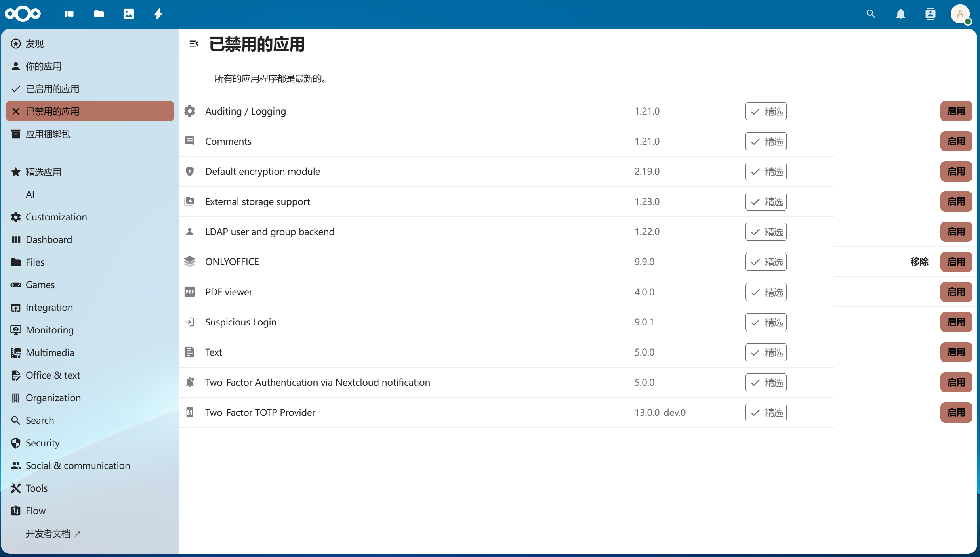This screenshot has height=557, width=980.
Task: Remove ONLYOFFICE with 移除 link
Action: tap(919, 262)
